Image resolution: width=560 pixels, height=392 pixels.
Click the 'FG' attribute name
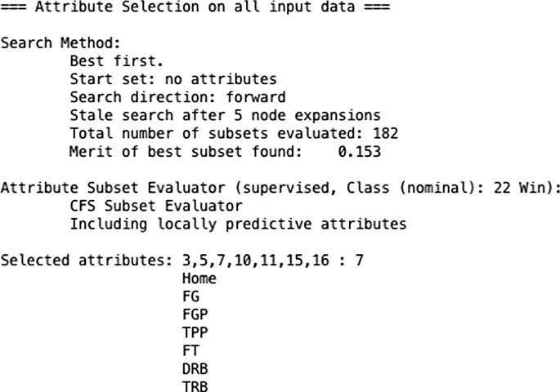[190, 296]
